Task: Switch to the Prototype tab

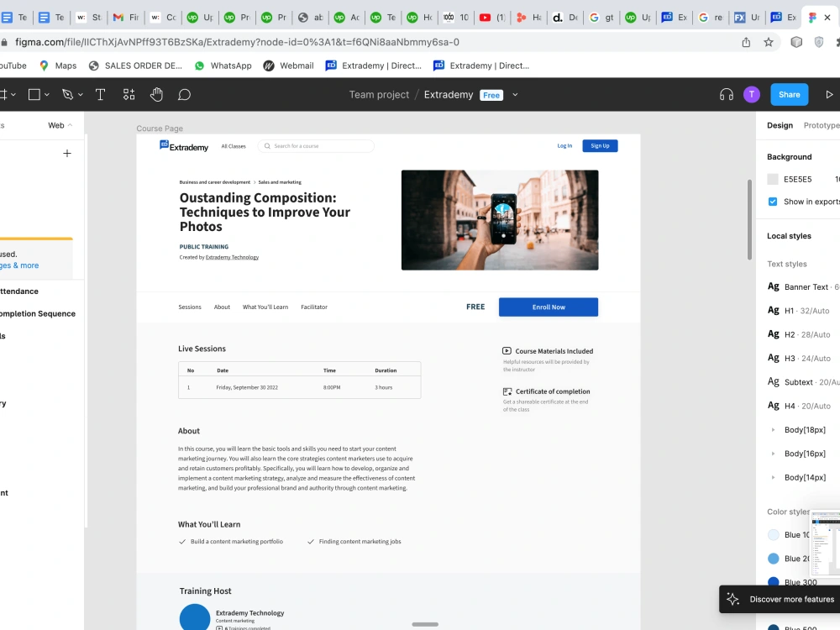Action: coord(822,125)
